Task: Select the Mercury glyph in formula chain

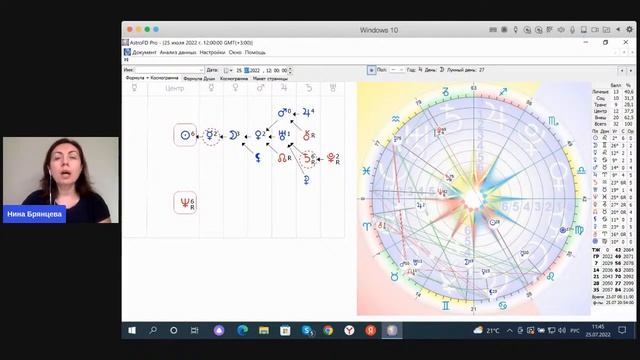Action: tap(211, 135)
